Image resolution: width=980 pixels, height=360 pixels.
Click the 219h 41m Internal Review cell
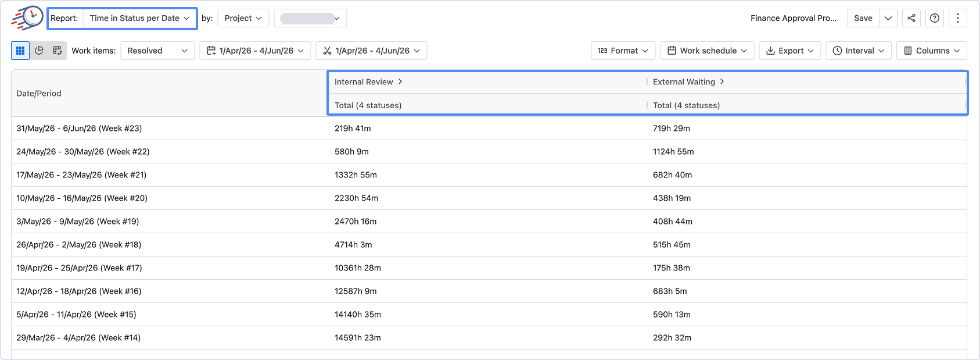353,129
